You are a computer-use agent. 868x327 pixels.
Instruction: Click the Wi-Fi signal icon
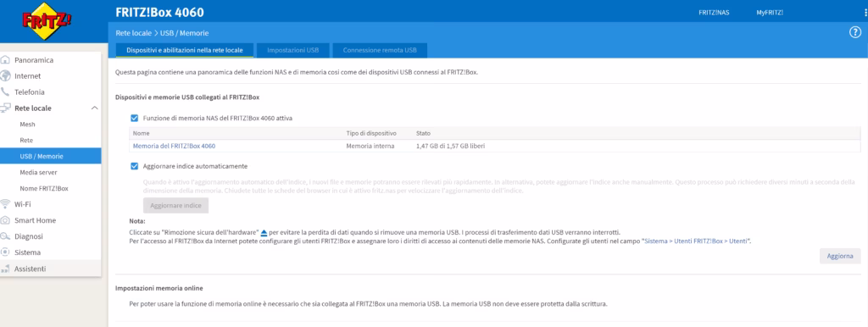pos(6,203)
